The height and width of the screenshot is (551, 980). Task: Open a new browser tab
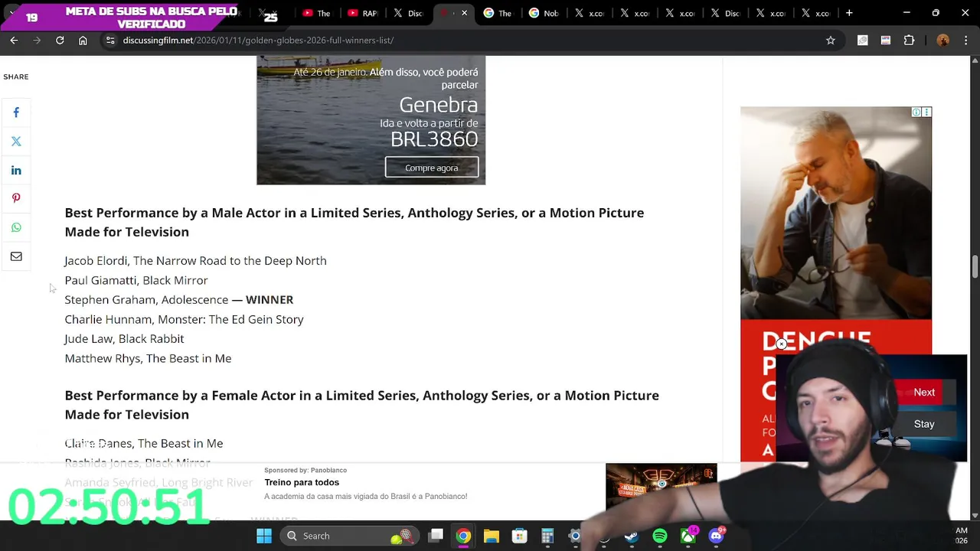[849, 13]
